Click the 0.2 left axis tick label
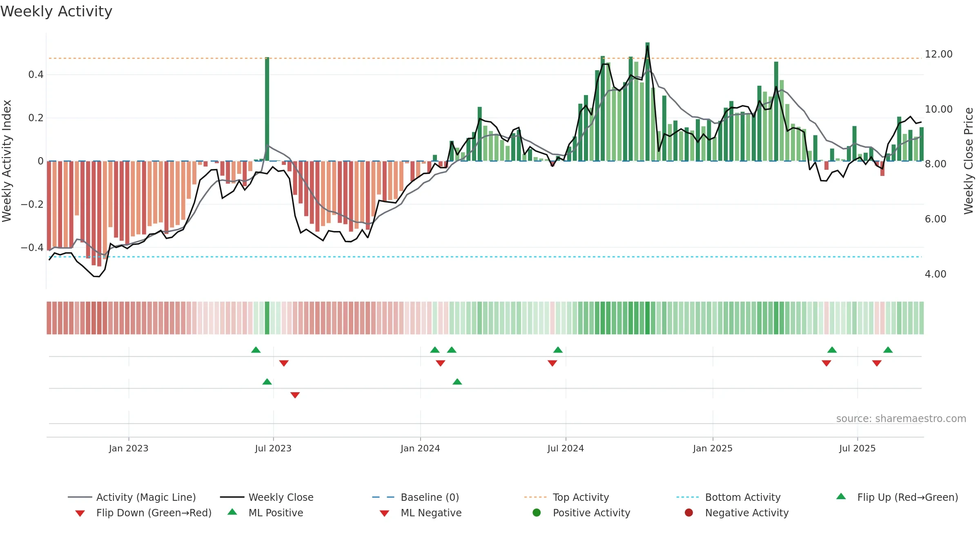 pos(36,118)
